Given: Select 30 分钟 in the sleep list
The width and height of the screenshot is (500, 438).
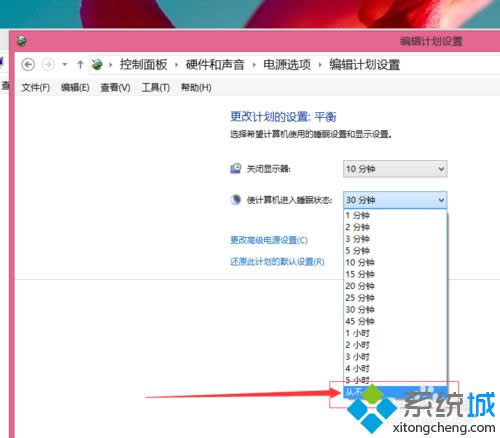Looking at the screenshot, I should coord(395,310).
